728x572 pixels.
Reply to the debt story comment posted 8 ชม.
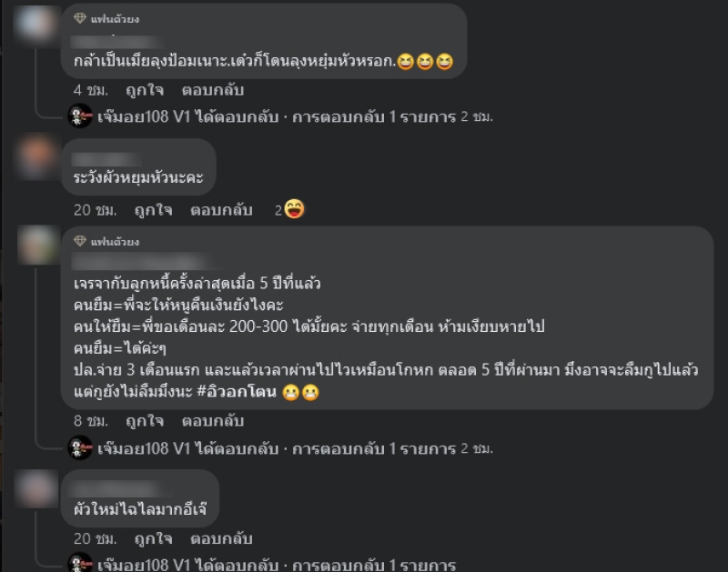point(213,421)
